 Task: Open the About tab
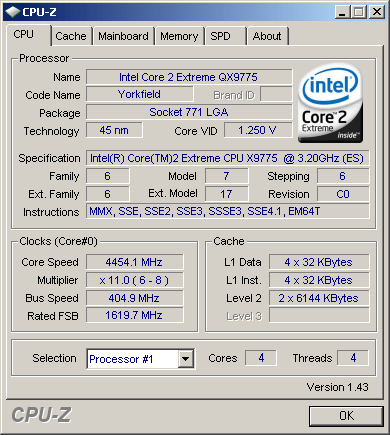tap(267, 36)
